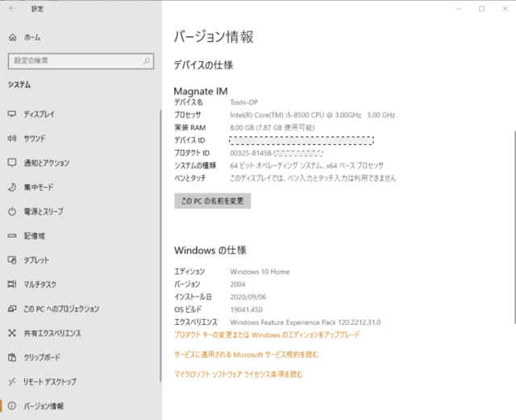Image resolution: width=516 pixels, height=420 pixels.
Task: Maximize the Settings window
Action: point(482,9)
